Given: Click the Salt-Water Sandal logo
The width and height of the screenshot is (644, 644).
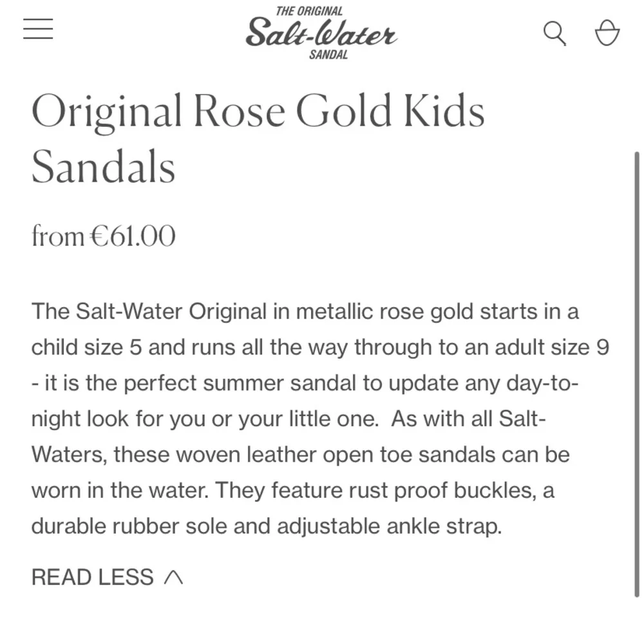Looking at the screenshot, I should [x=322, y=32].
